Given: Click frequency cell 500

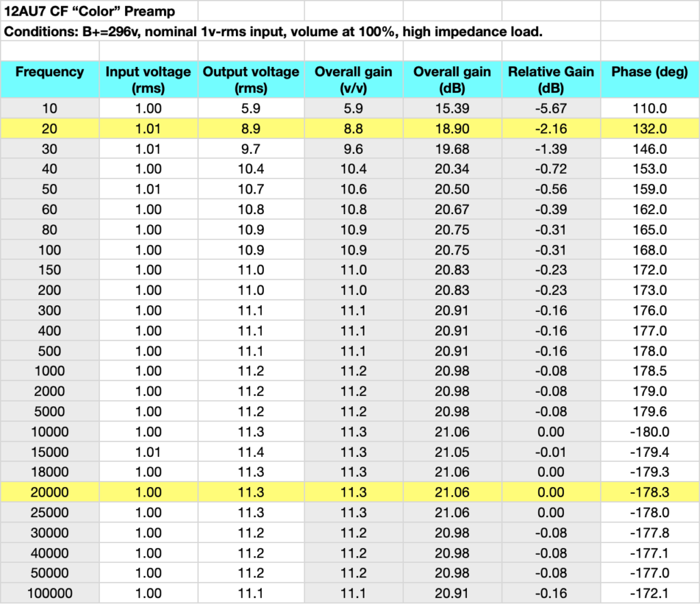Looking at the screenshot, I should [49, 351].
